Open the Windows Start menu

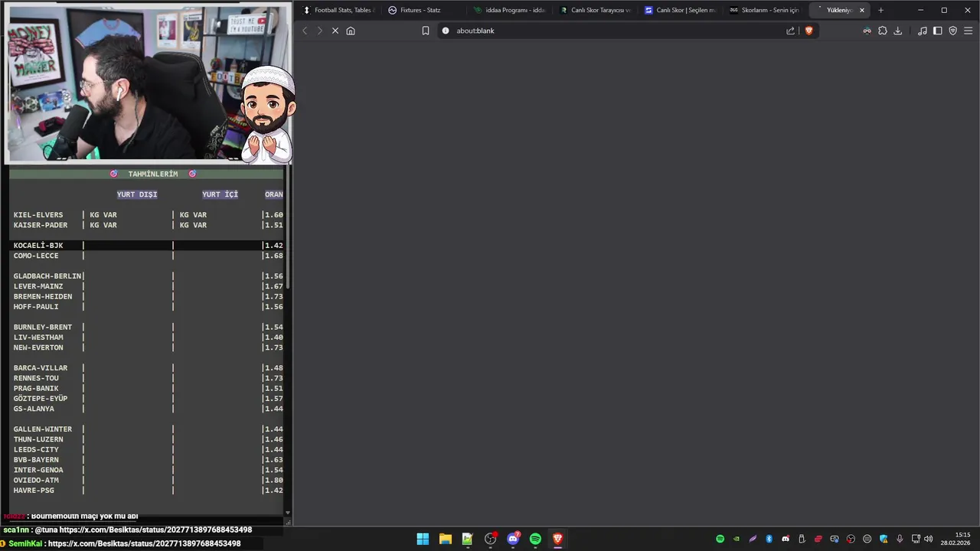tap(423, 539)
